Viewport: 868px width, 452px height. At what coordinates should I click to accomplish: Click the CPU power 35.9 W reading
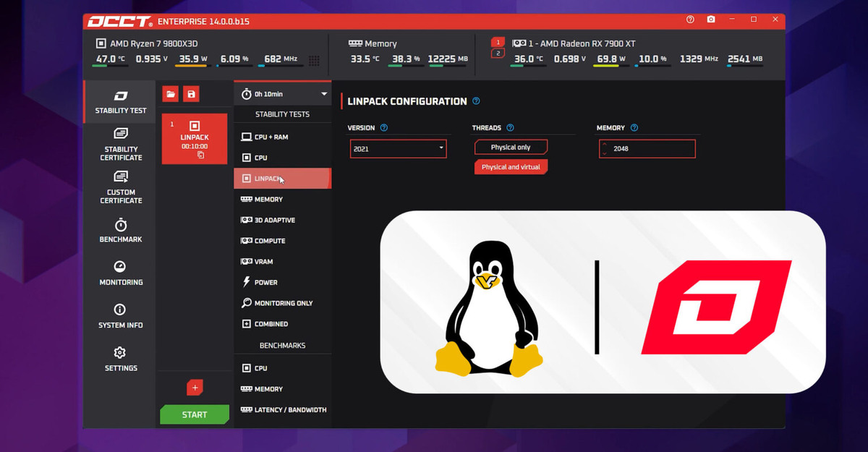pyautogui.click(x=193, y=59)
